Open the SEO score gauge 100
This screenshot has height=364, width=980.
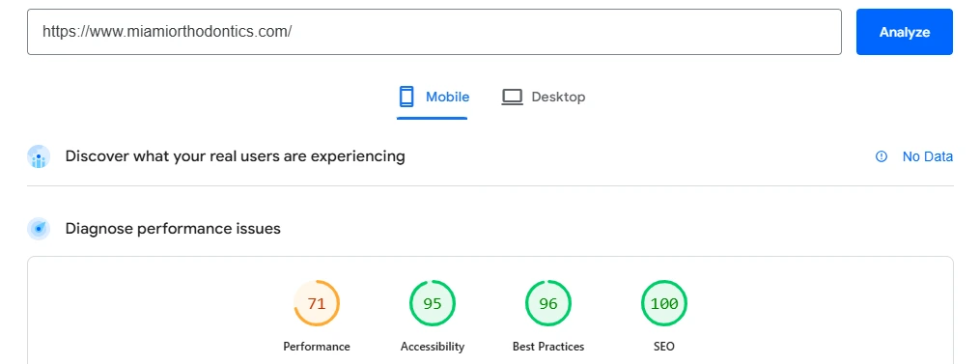point(663,303)
